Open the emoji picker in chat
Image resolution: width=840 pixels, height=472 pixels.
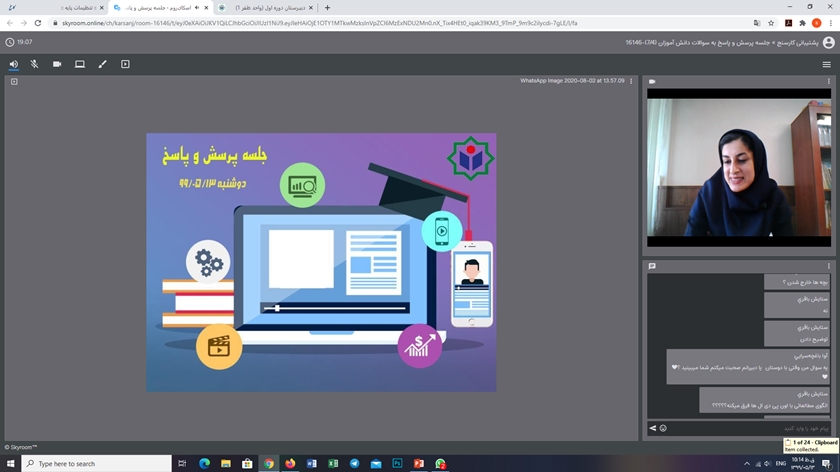click(663, 428)
